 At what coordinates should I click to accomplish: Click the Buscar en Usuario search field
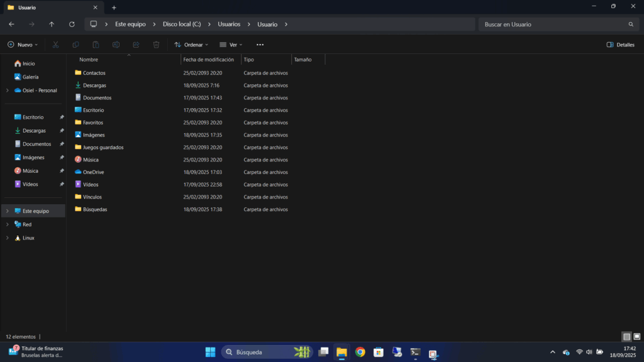553,25
